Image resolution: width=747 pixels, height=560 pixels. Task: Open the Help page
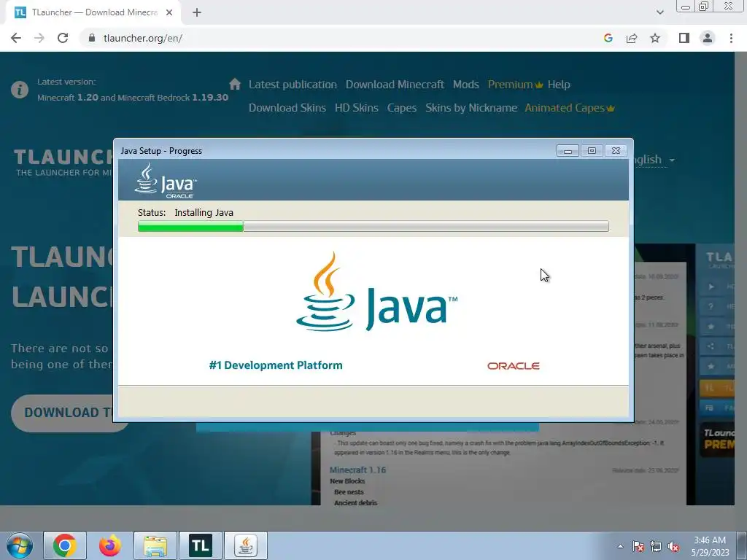tap(559, 85)
